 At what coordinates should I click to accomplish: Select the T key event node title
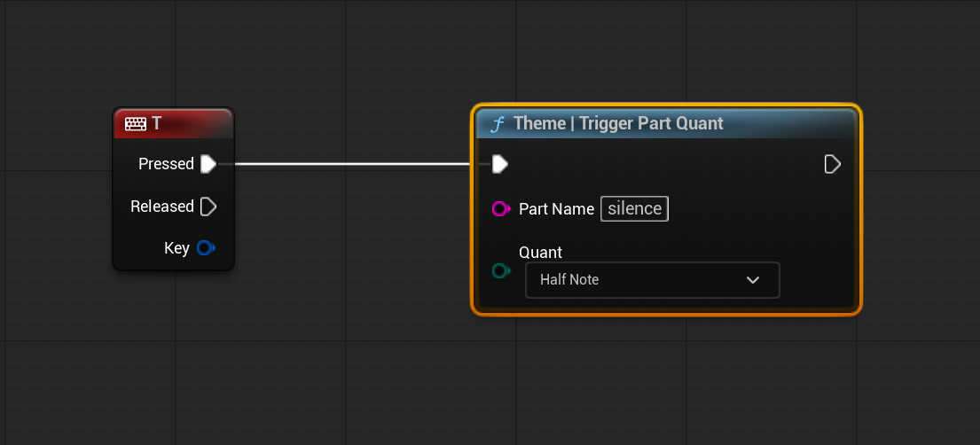[x=157, y=124]
